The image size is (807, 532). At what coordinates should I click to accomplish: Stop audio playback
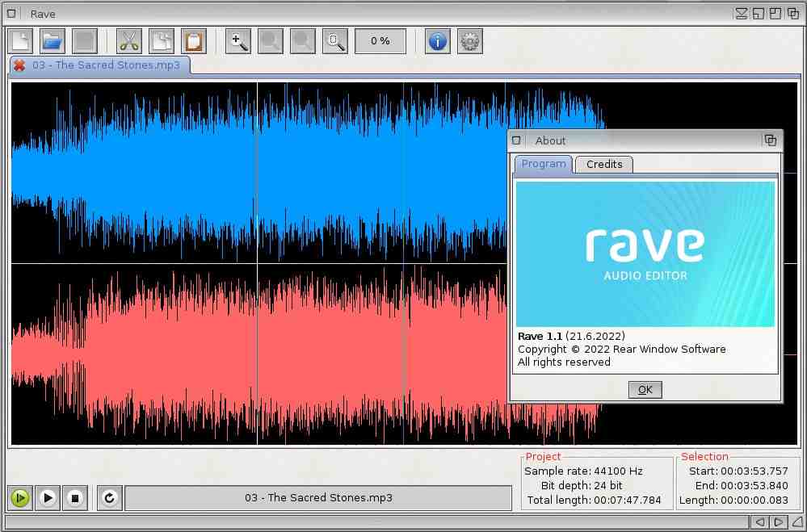tap(75, 498)
